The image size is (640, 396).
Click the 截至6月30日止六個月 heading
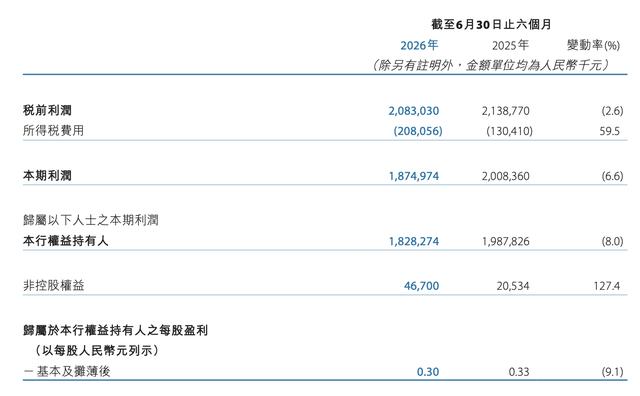pos(491,24)
